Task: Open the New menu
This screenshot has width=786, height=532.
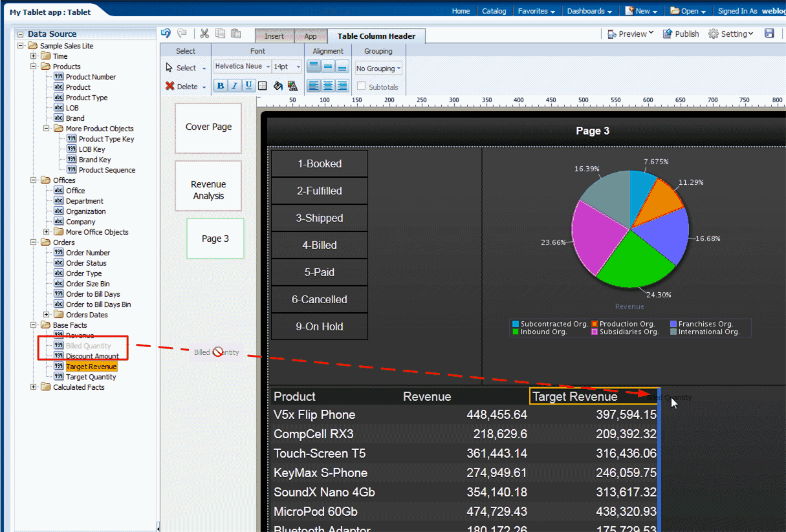Action: pos(641,11)
